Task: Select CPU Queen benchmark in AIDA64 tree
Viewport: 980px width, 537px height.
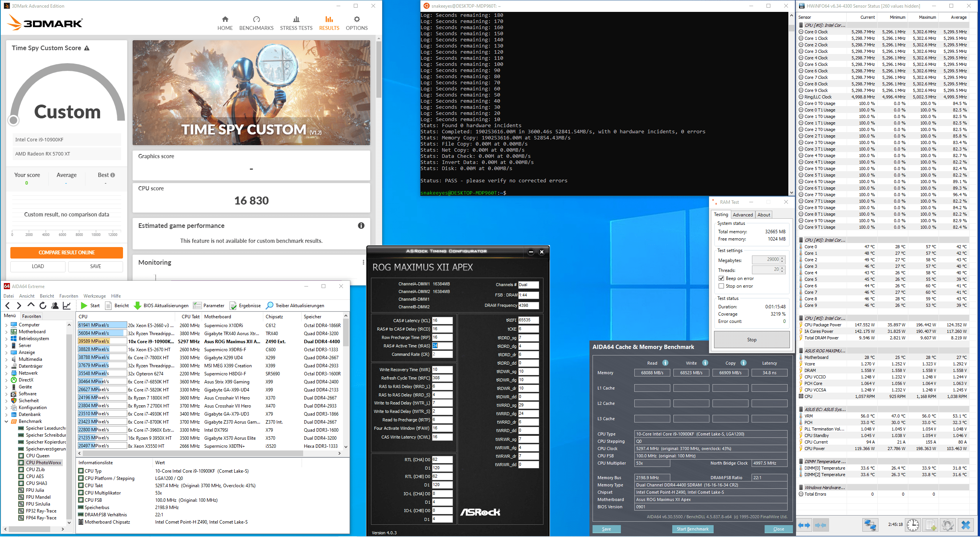Action: coord(38,456)
